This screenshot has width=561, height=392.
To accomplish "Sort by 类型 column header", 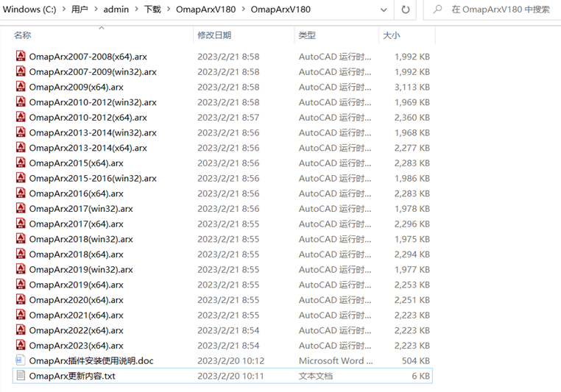I will [x=307, y=35].
